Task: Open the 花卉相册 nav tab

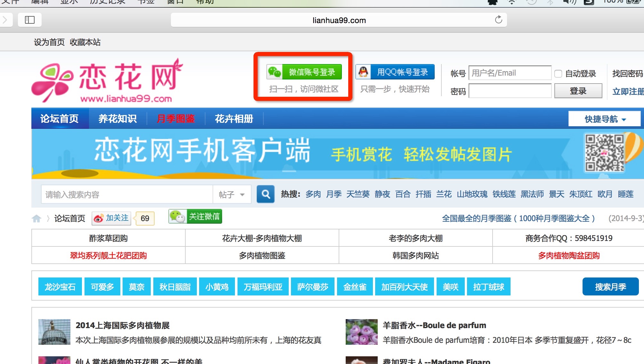Action: 234,119
